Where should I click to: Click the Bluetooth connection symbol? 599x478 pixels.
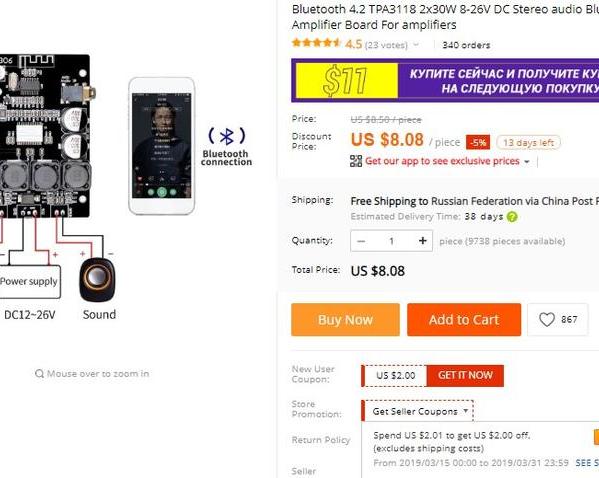coord(227,136)
